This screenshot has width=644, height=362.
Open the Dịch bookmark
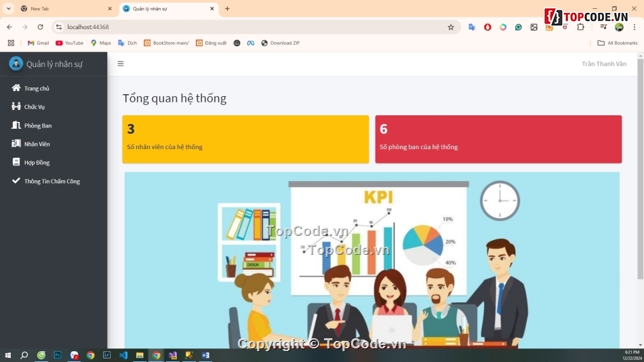pos(127,43)
